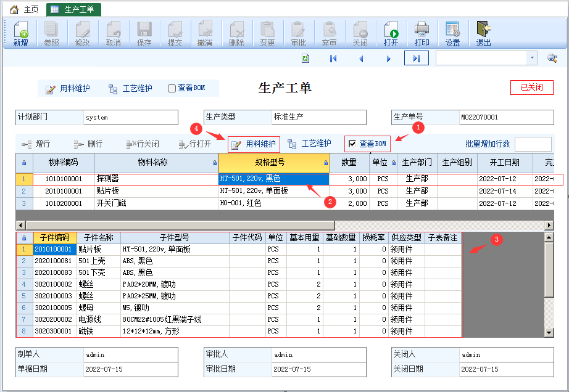Click the 打印 (Print) toolbar icon
Viewport: 569px width, 392px height.
(422, 34)
